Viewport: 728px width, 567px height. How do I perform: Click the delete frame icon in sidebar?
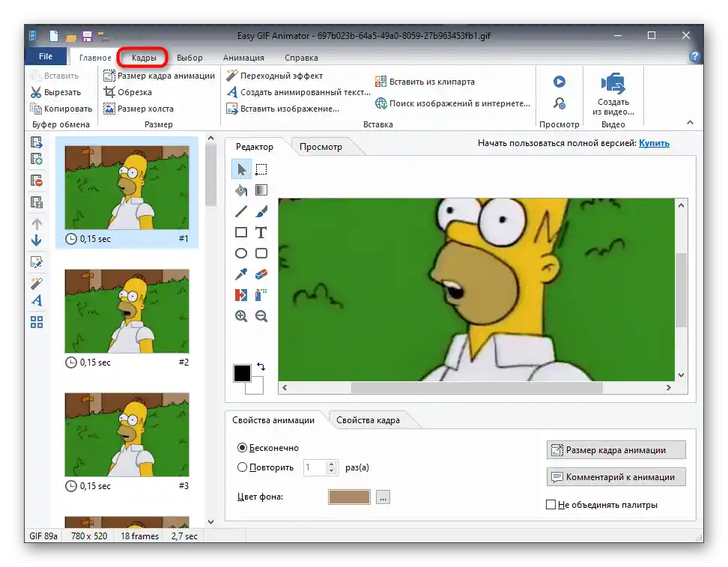tap(36, 181)
